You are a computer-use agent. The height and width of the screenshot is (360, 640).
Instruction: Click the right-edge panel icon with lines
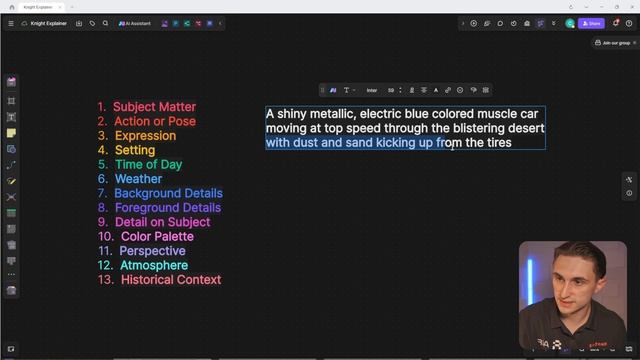(x=629, y=180)
